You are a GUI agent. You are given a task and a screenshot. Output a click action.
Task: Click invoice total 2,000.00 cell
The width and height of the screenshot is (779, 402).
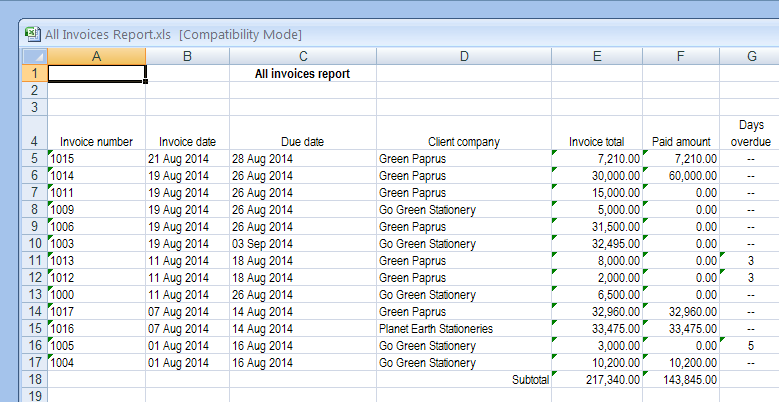[597, 277]
